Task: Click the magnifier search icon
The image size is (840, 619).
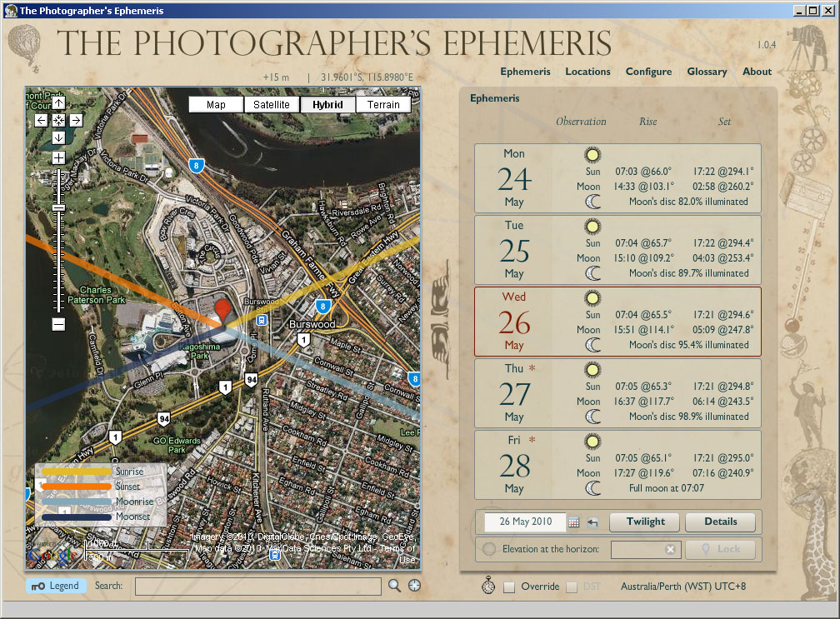Action: coord(394,586)
